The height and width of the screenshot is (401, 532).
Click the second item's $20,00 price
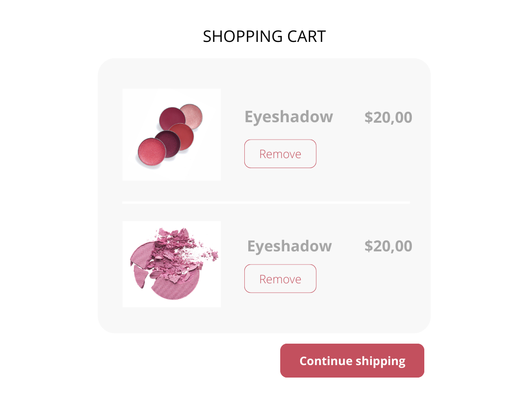(388, 246)
